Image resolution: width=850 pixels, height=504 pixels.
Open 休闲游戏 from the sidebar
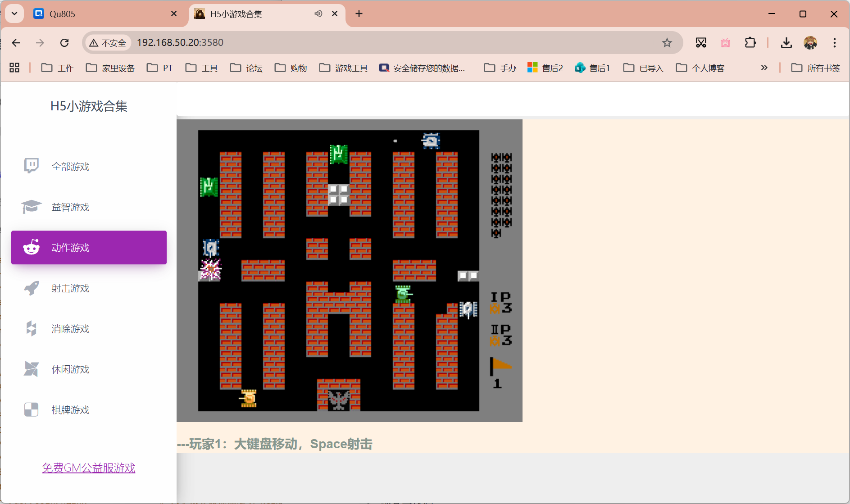click(31, 369)
